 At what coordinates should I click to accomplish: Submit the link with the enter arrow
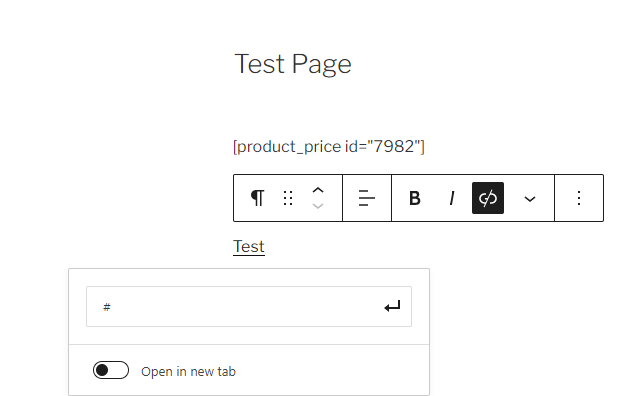(x=392, y=307)
